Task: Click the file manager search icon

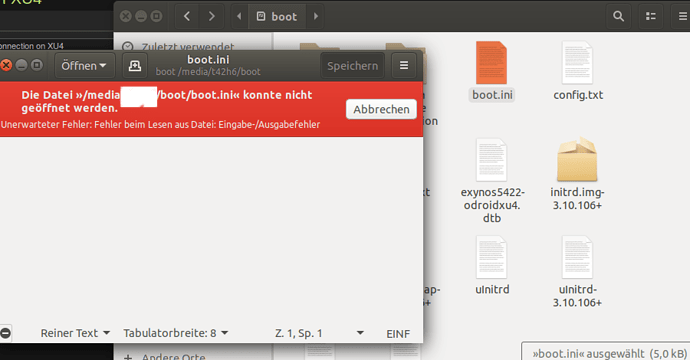Action: coord(619,16)
